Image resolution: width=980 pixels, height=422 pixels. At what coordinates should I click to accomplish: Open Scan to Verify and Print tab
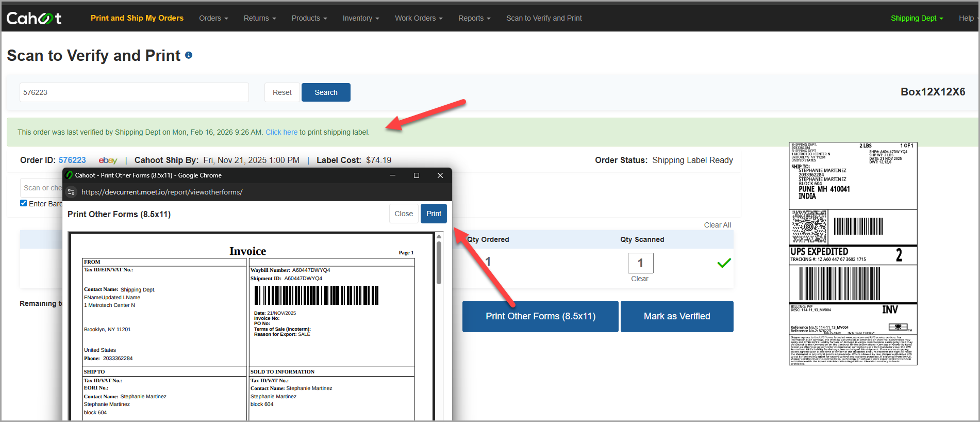pyautogui.click(x=544, y=18)
